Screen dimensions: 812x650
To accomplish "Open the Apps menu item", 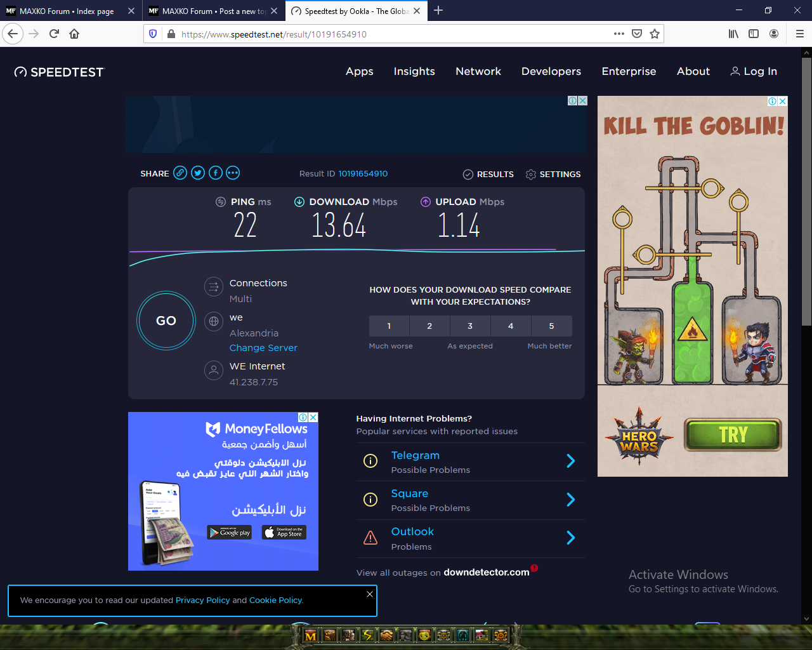I will [x=359, y=72].
